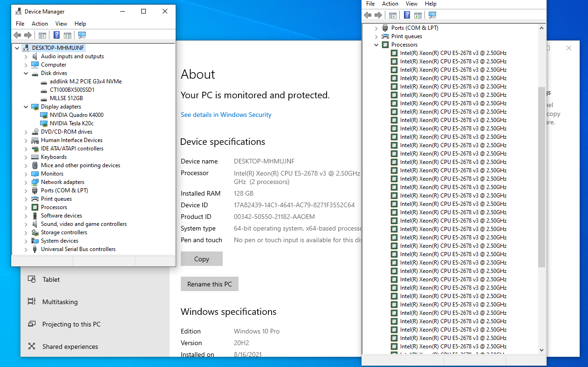The height and width of the screenshot is (367, 588).
Task: Collapse the Disk drives category
Action: click(26, 73)
